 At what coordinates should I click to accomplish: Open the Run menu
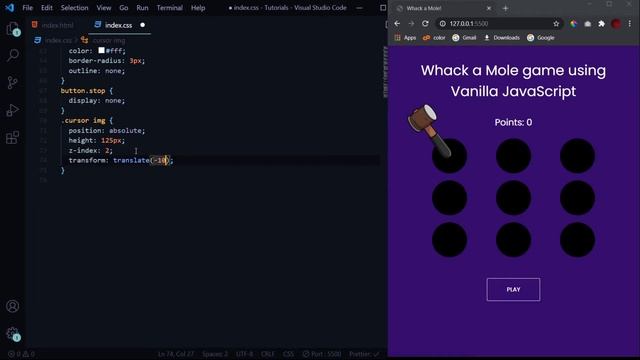[x=142, y=8]
